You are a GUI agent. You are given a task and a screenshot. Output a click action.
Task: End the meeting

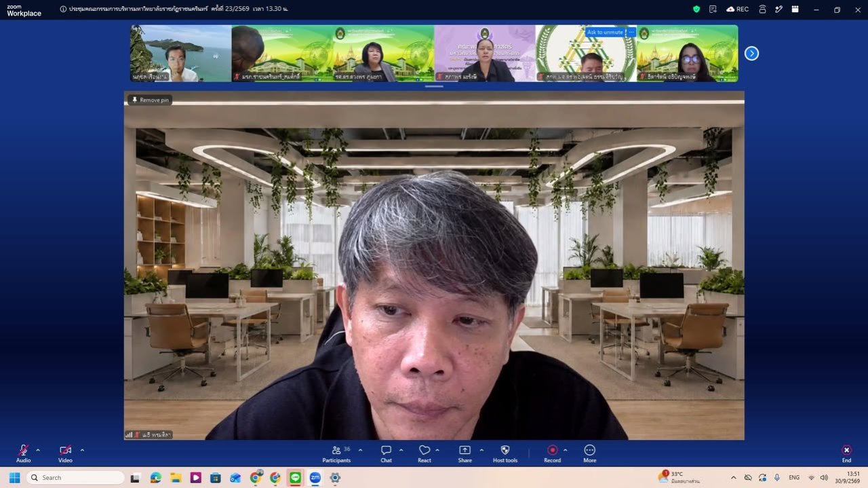[x=846, y=453]
